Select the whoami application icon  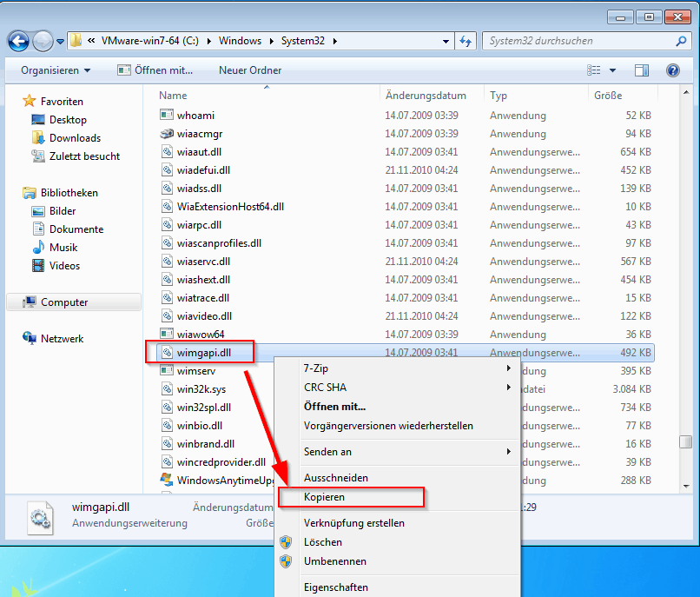point(167,116)
